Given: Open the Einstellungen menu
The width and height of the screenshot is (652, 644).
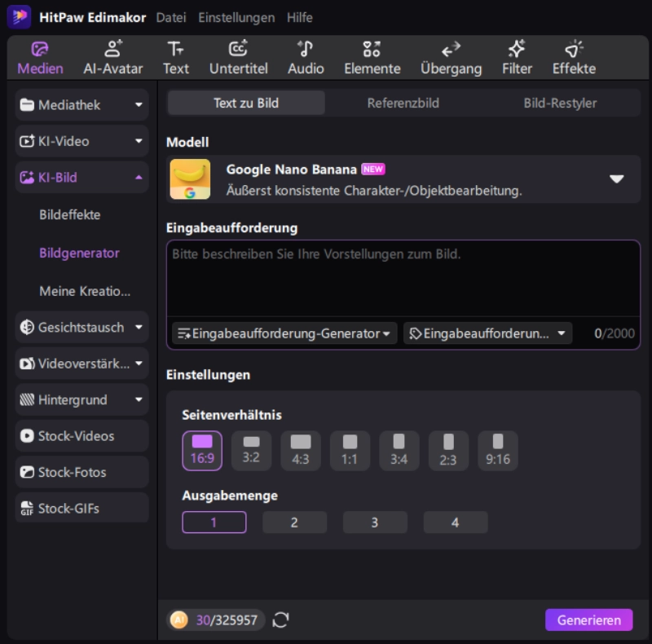Looking at the screenshot, I should [x=236, y=17].
